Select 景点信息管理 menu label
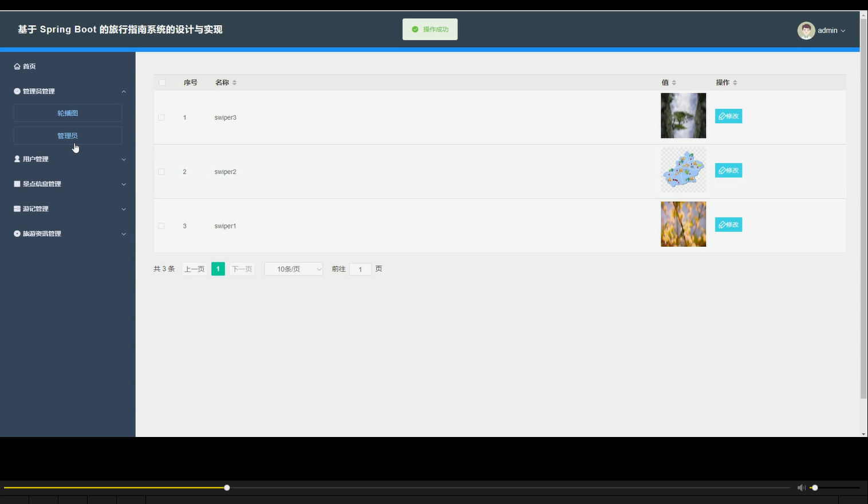868x504 pixels. coord(42,184)
